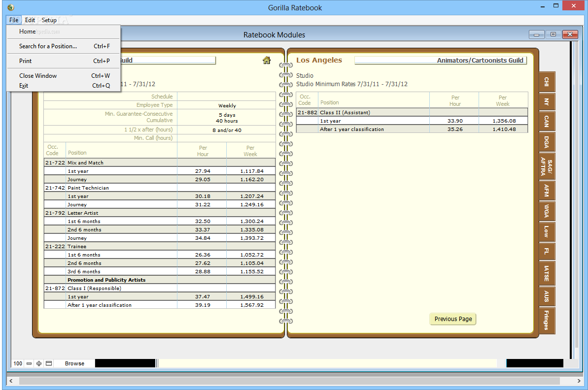Screen dimensions: 588x390
Task: Click the Los Angeles heading
Action: tap(319, 60)
